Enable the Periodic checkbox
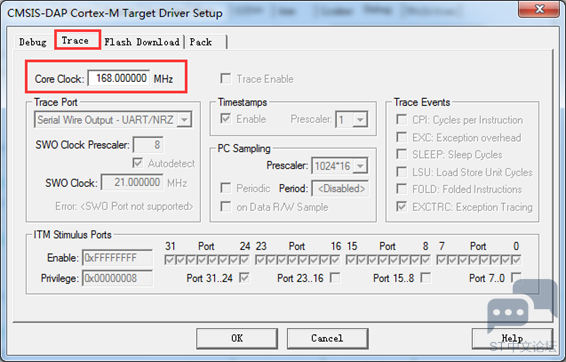 pyautogui.click(x=226, y=188)
